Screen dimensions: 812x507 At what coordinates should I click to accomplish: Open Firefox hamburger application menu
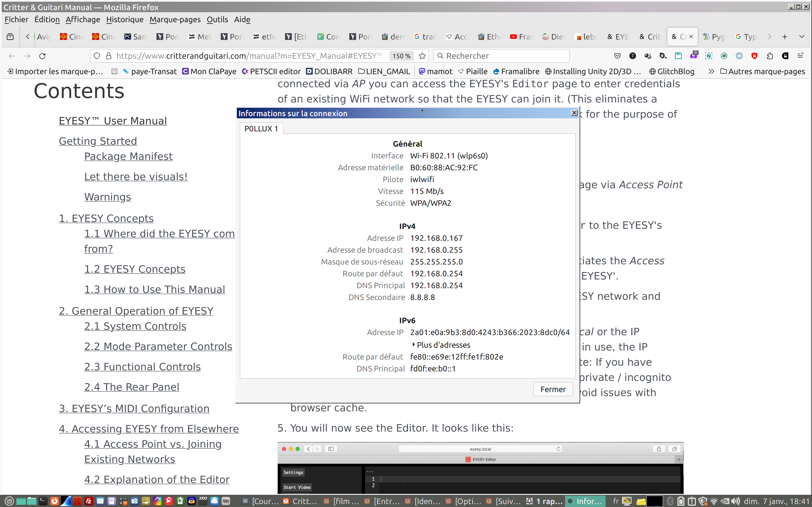pos(800,56)
